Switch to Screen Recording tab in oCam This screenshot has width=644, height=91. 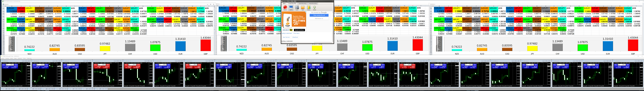(x=292, y=4)
